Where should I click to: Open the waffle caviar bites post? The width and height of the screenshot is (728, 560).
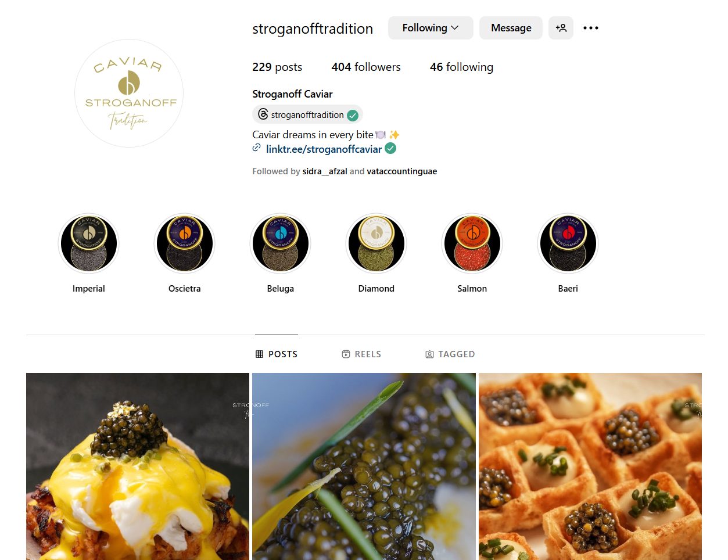[590, 466]
